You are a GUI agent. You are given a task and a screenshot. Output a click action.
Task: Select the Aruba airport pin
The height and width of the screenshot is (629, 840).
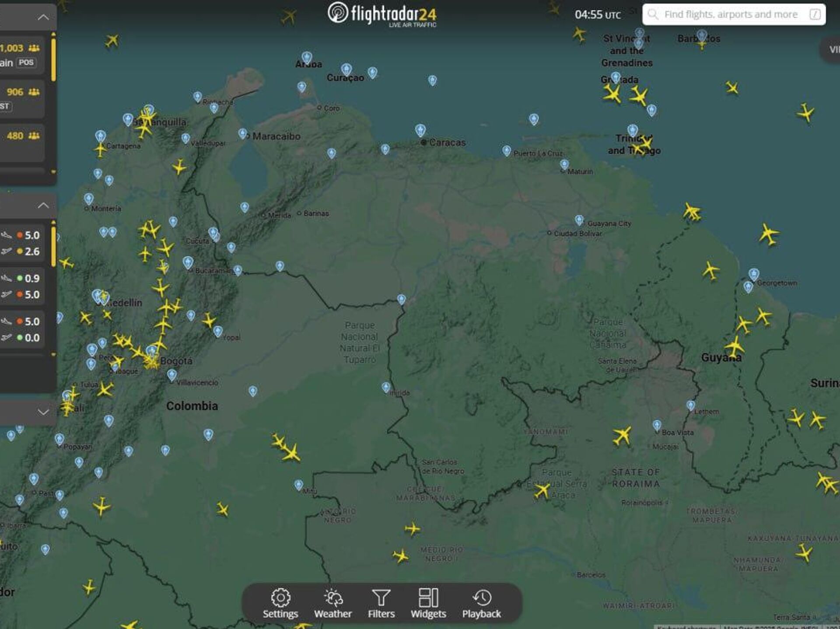[307, 57]
